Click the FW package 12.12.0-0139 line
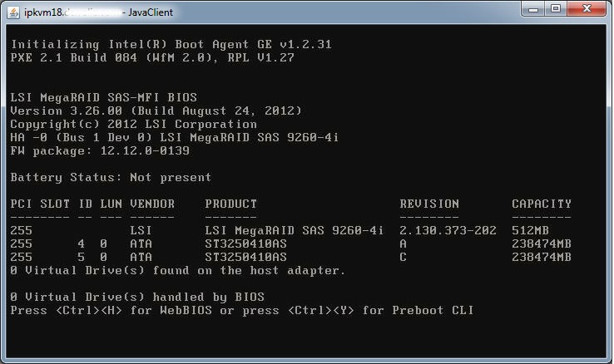This screenshot has width=614, height=364. pyautogui.click(x=100, y=151)
